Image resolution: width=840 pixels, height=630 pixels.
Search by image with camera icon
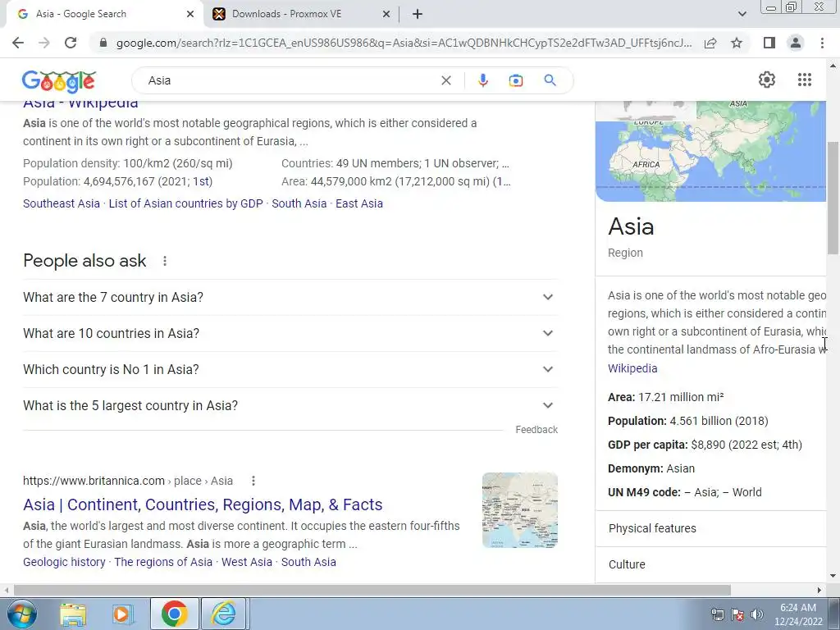tap(516, 80)
